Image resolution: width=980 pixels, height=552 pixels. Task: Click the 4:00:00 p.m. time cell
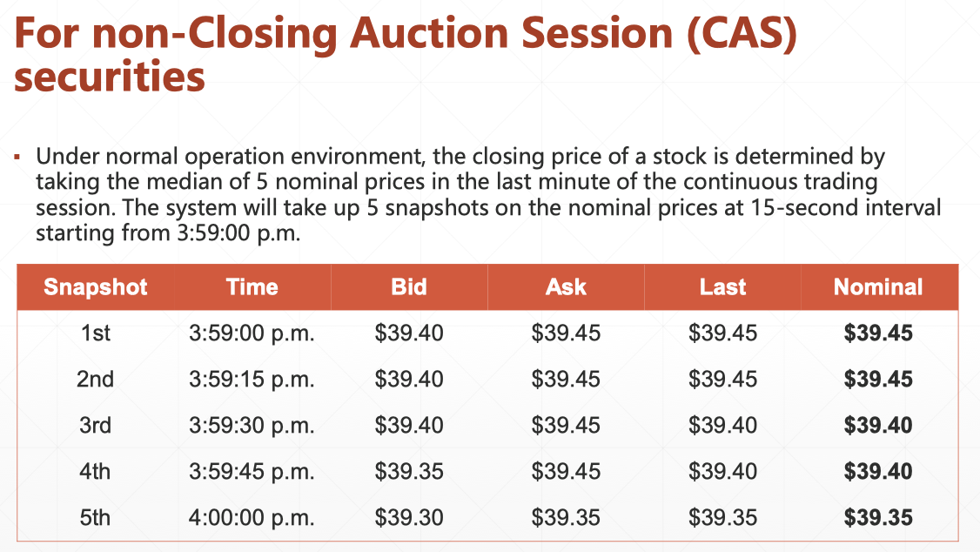[x=252, y=518]
